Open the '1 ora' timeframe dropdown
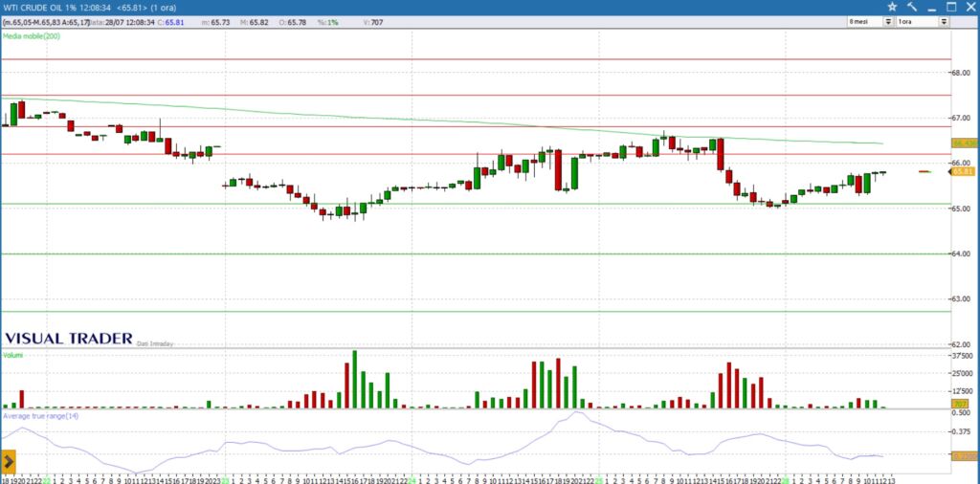The height and width of the screenshot is (484, 980). click(944, 22)
